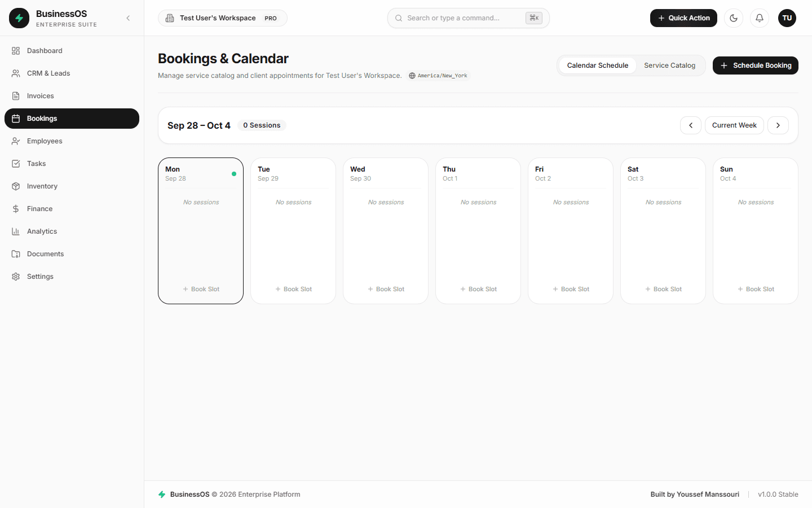Go to previous week with left chevron
Viewport: 812px width, 508px height.
691,125
